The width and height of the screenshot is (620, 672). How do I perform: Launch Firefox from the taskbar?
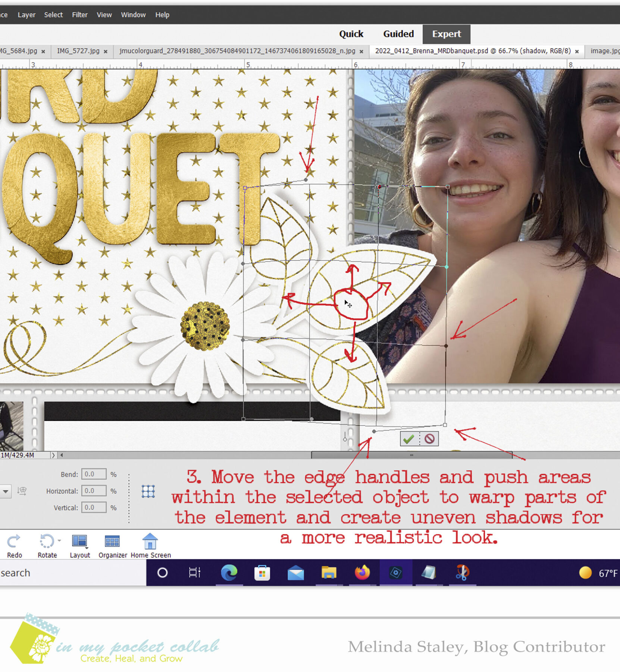click(361, 572)
